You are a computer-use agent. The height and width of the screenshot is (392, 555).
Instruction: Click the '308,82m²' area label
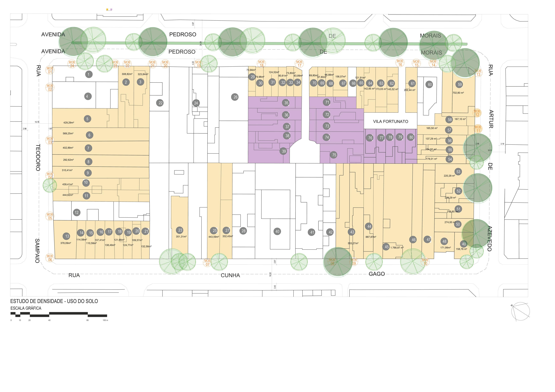click(127, 74)
